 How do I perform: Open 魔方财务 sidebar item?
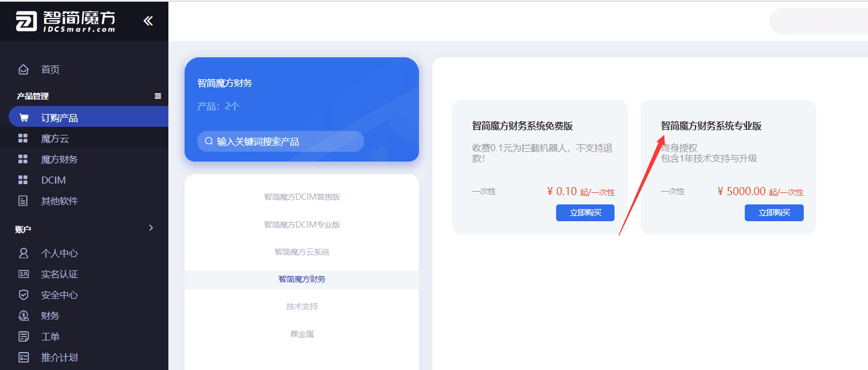pos(60,159)
